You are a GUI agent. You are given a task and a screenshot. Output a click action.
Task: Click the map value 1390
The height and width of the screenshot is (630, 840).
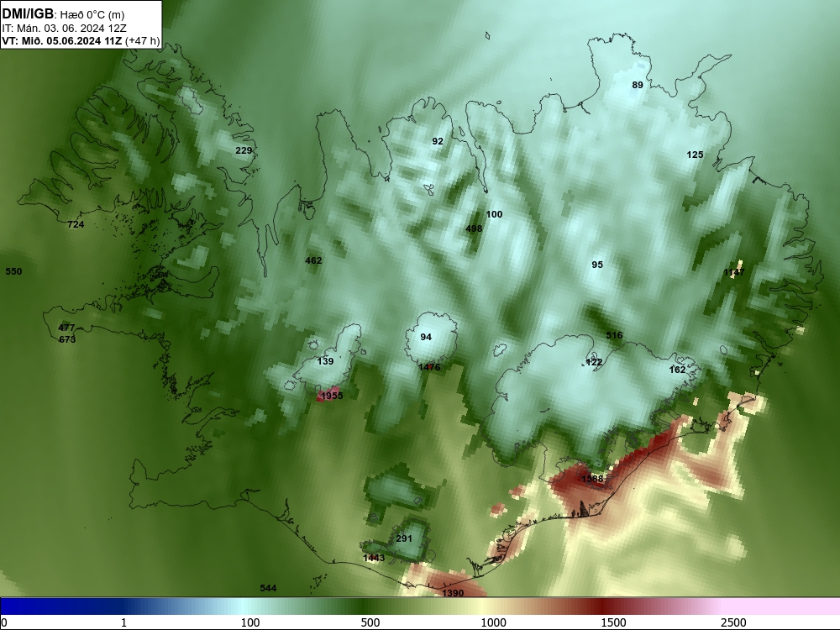453,593
